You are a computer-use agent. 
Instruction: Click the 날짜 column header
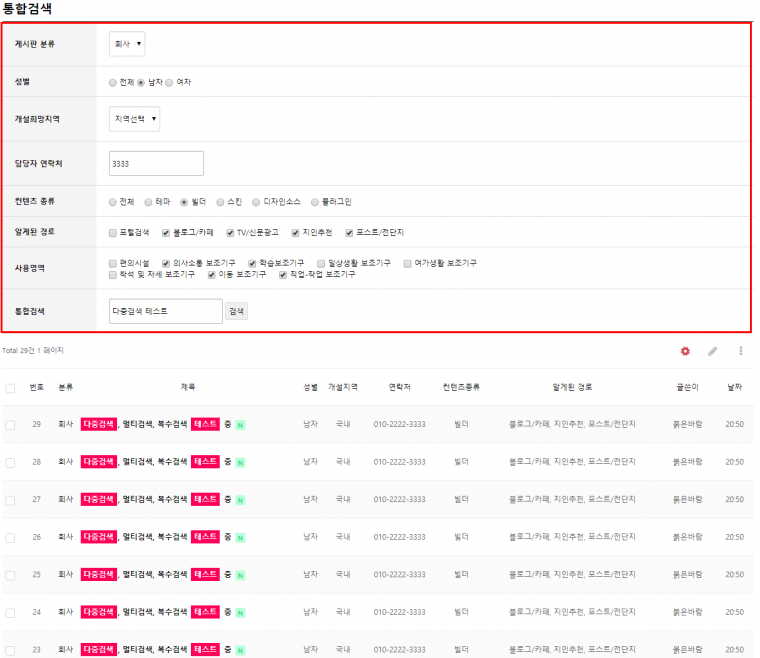pos(735,386)
